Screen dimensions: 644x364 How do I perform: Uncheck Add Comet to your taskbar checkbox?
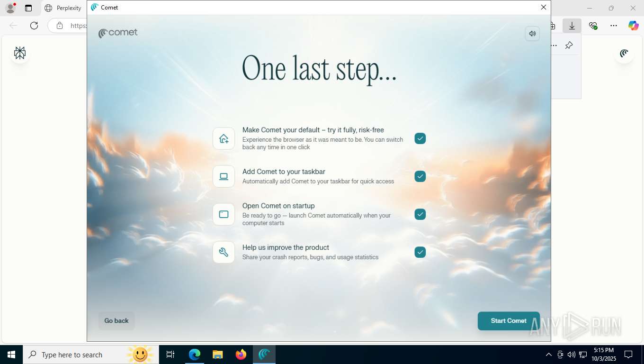[420, 176]
